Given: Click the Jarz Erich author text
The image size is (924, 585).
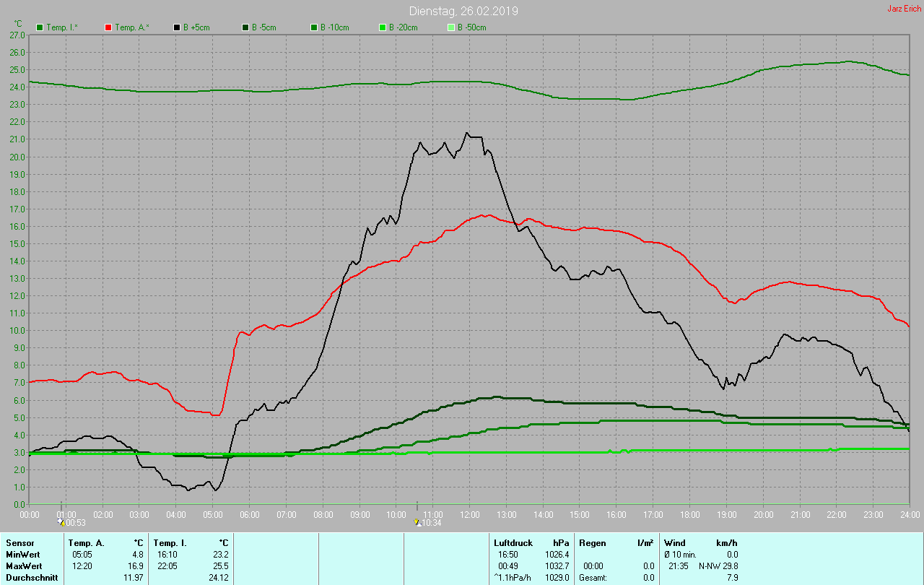Looking at the screenshot, I should [904, 9].
